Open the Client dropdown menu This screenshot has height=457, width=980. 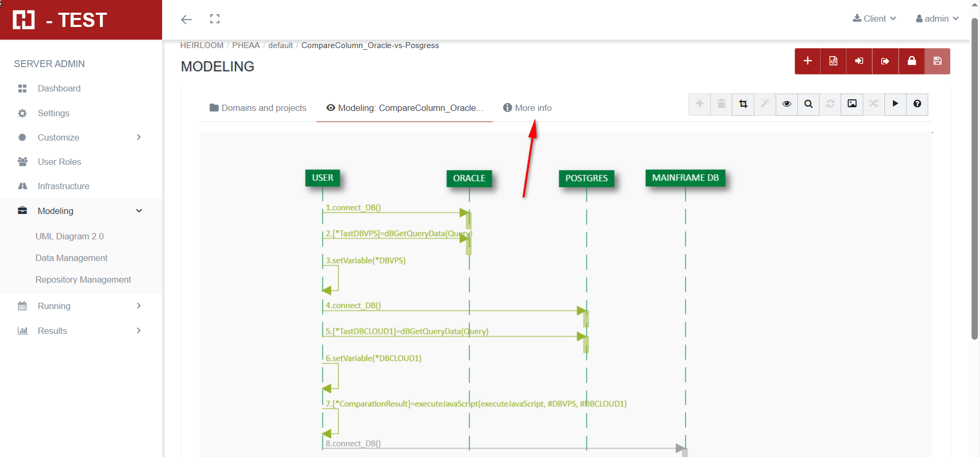pyautogui.click(x=874, y=18)
